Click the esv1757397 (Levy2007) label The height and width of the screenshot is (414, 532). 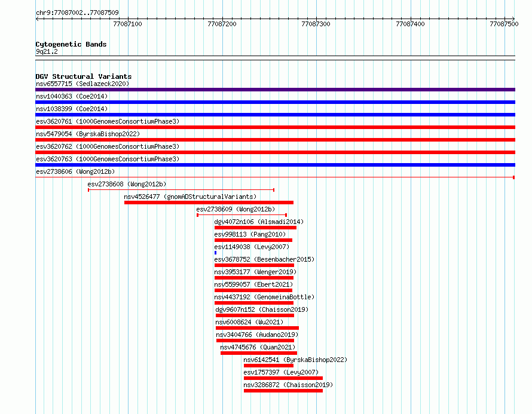point(281,372)
